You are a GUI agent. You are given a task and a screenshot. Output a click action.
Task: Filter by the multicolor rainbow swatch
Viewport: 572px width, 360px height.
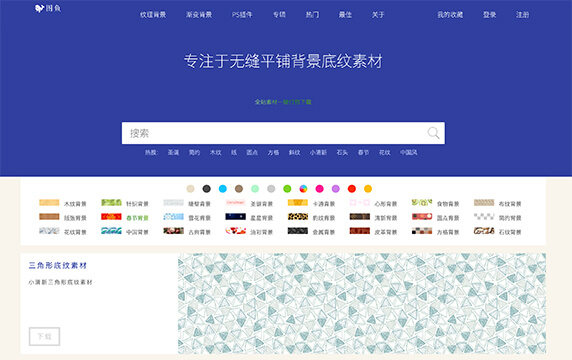(303, 189)
